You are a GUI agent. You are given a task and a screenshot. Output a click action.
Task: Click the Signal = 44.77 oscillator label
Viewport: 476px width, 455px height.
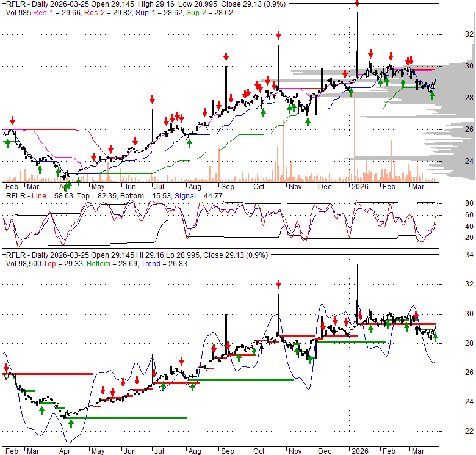click(195, 195)
